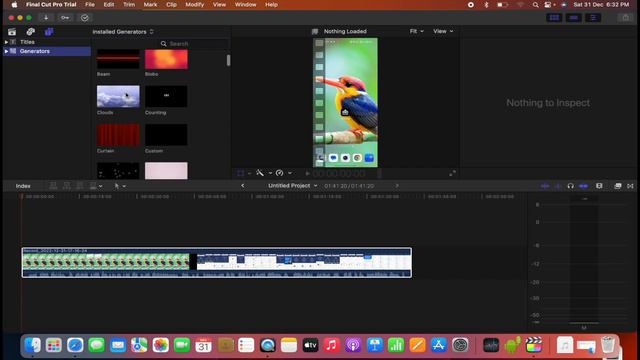The height and width of the screenshot is (360, 640).
Task: Click the connect clip edit icon
Action: (x=53, y=186)
